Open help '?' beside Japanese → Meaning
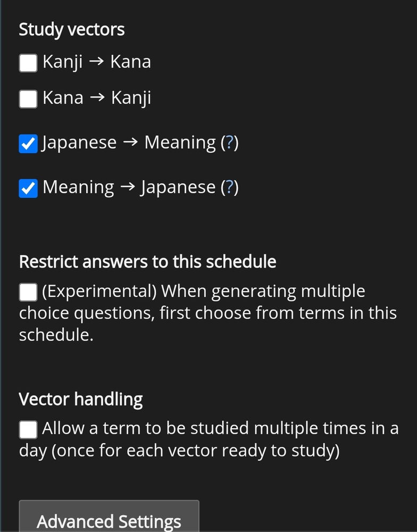The width and height of the screenshot is (417, 532). pos(229,143)
